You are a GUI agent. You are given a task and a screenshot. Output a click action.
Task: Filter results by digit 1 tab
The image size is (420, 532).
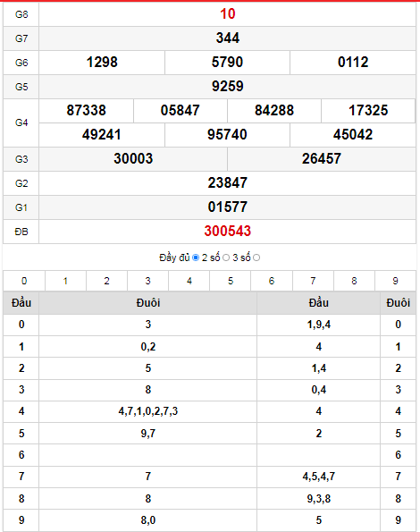pyautogui.click(x=65, y=281)
